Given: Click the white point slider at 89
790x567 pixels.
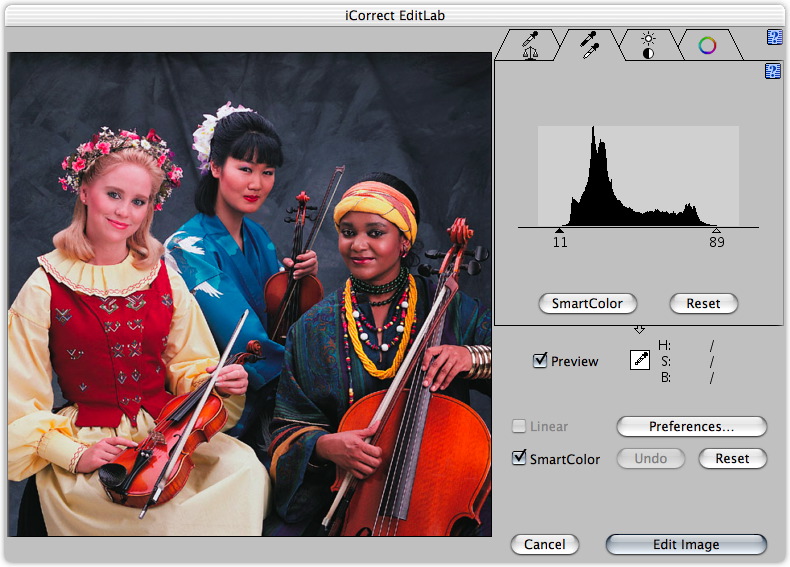Looking at the screenshot, I should 716,231.
